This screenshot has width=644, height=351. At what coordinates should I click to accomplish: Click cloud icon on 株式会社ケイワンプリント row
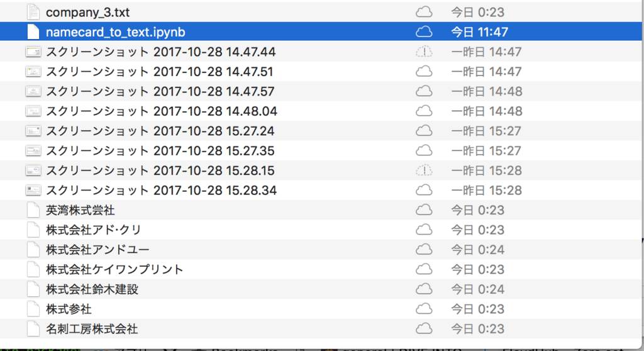pyautogui.click(x=424, y=269)
